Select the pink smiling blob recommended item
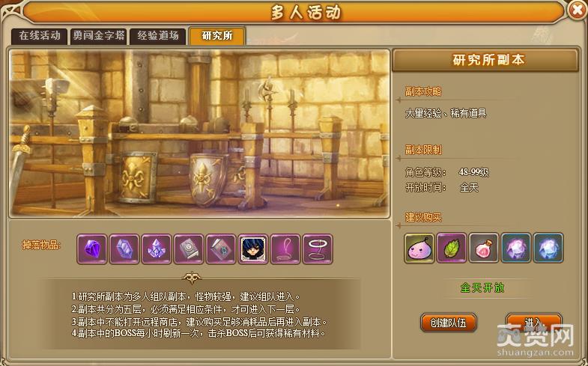 pos(419,248)
